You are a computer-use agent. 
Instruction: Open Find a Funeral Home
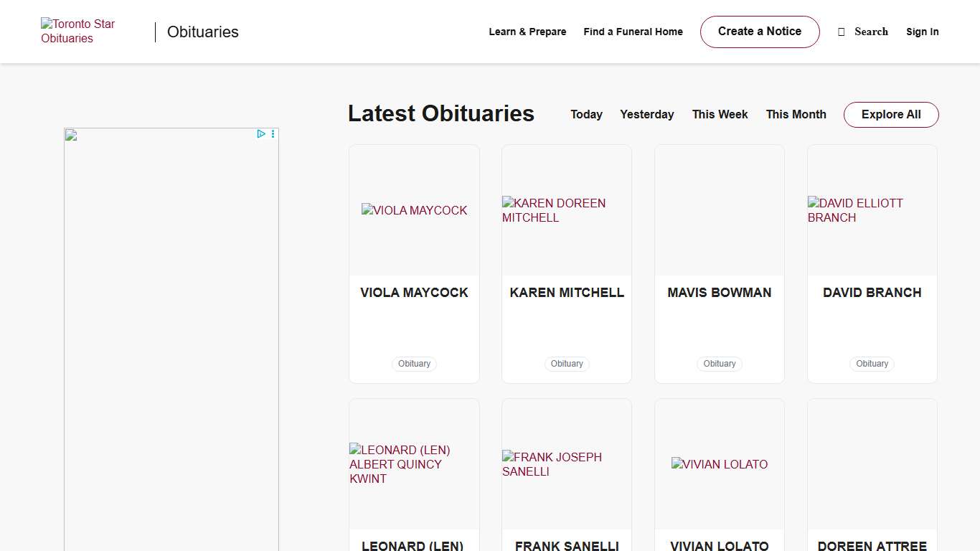pyautogui.click(x=633, y=32)
